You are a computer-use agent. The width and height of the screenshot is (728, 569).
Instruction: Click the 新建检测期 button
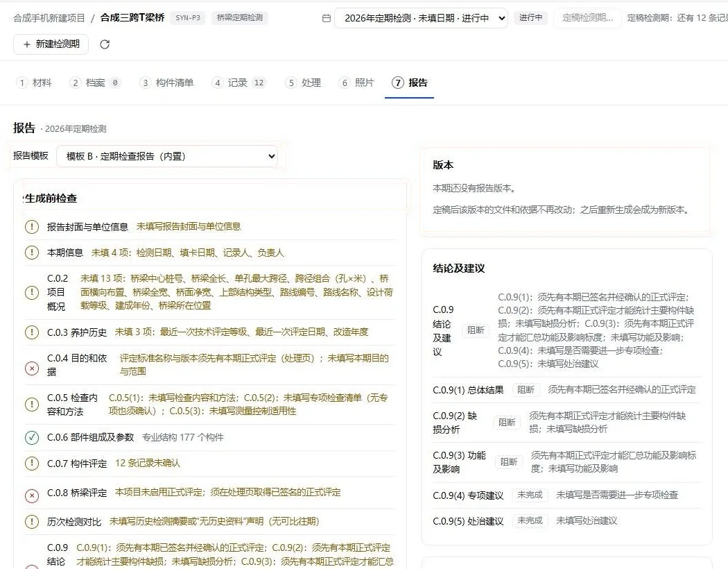[x=51, y=44]
